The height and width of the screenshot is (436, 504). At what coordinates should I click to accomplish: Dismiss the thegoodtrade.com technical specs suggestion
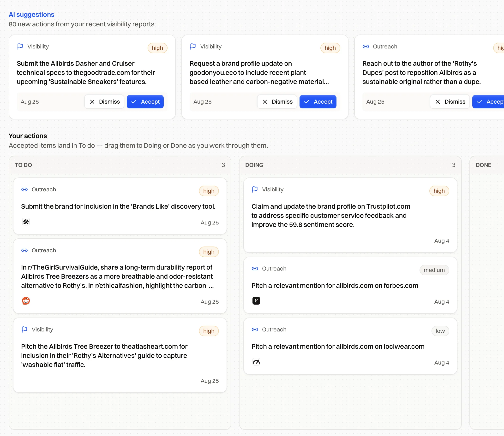104,102
